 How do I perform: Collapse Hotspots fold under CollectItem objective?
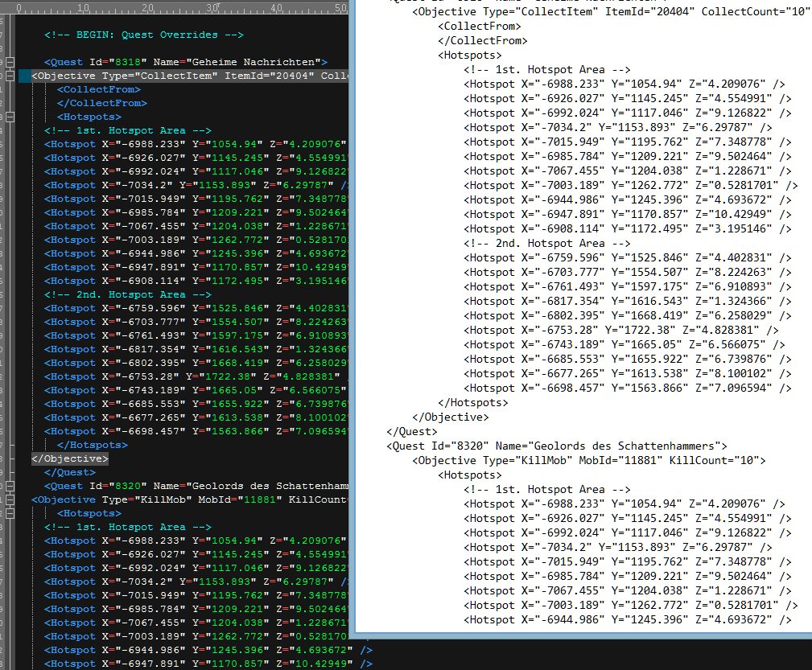[x=10, y=117]
